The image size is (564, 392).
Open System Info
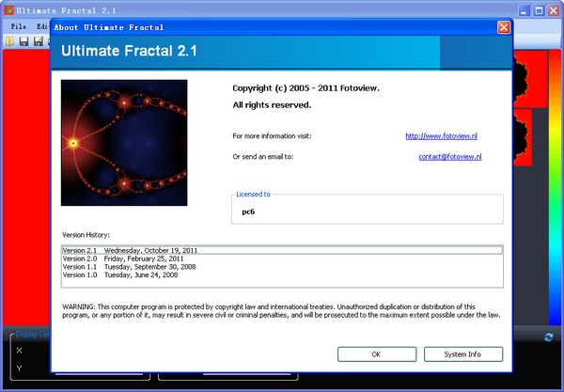(462, 354)
